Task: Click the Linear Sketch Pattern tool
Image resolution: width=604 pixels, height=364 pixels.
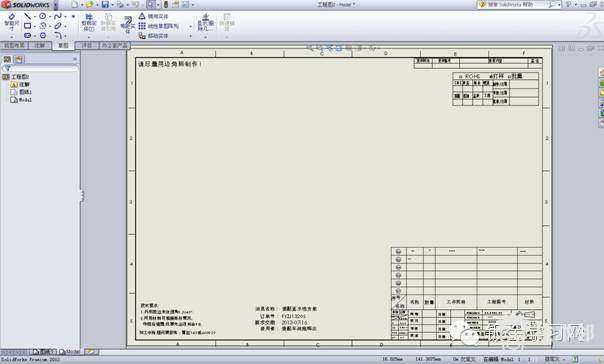Action: (x=159, y=26)
